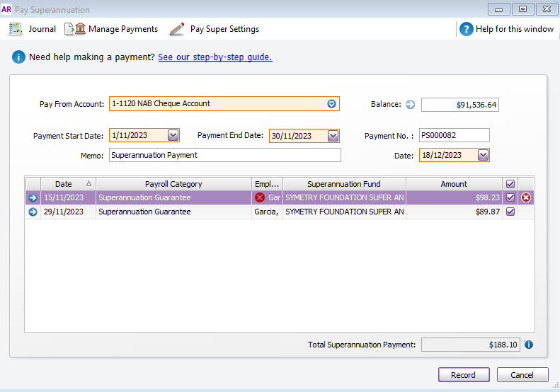Click the Balance zoom arrow icon
The width and height of the screenshot is (560, 392).
coord(410,105)
